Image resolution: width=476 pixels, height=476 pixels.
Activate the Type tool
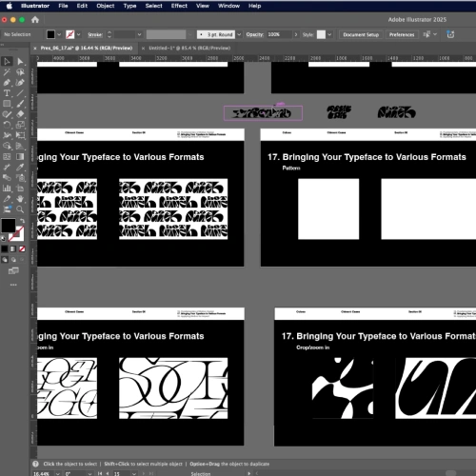tap(7, 93)
